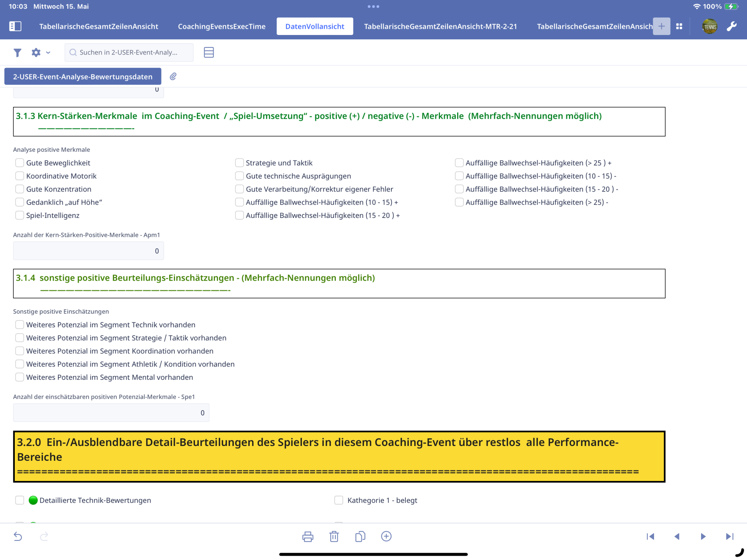Delete record with trash icon

coord(334,537)
